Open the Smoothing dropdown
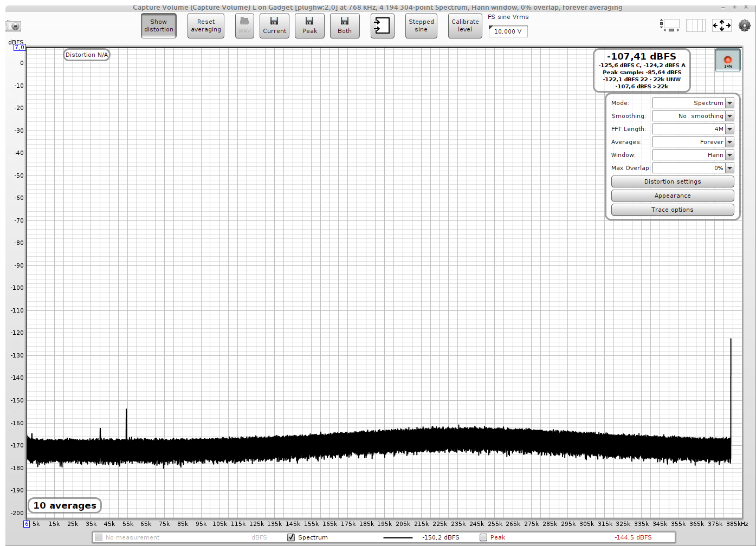 click(693, 116)
